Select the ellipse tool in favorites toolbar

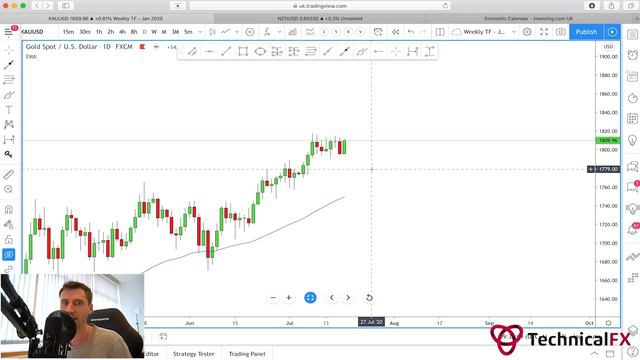coord(260,51)
